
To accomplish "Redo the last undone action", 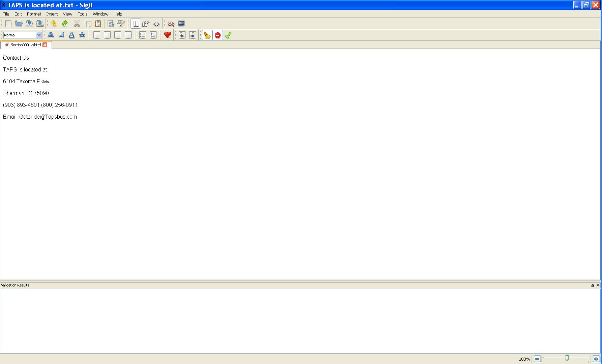I will pos(65,24).
